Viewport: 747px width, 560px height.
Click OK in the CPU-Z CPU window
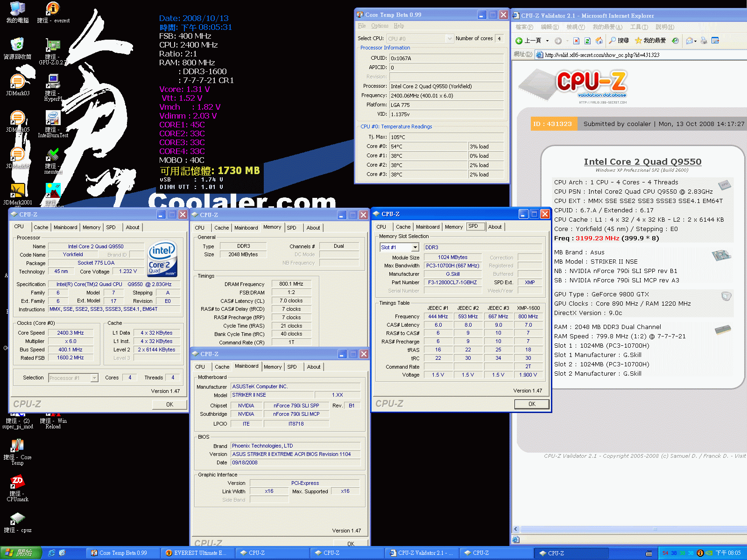coord(169,405)
